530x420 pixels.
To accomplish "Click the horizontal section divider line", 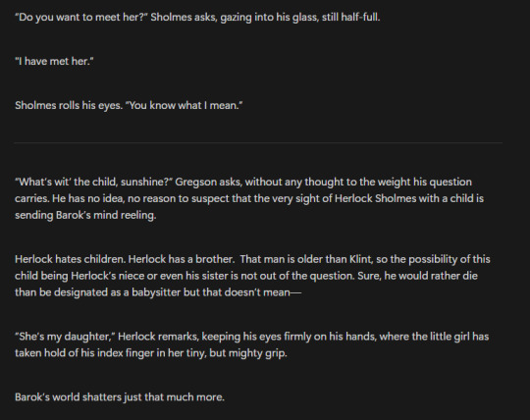I will coord(258,143).
